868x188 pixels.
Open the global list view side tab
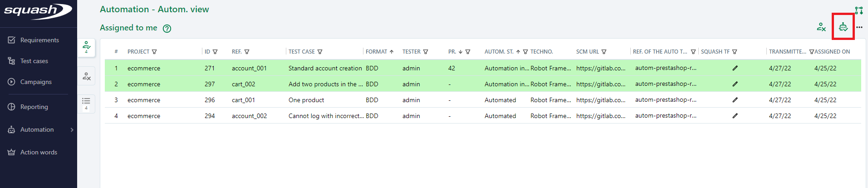click(86, 103)
